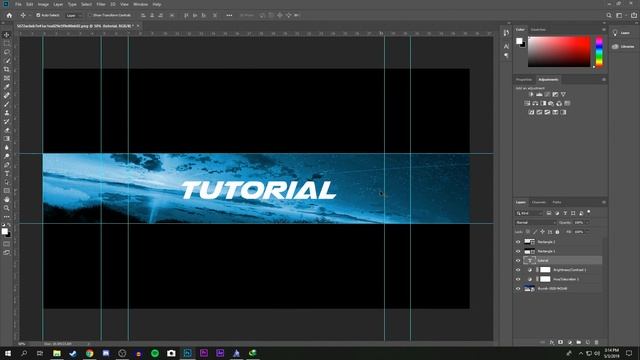Viewport: 640px width, 360px height.
Task: Open the File menu
Action: 18,4
